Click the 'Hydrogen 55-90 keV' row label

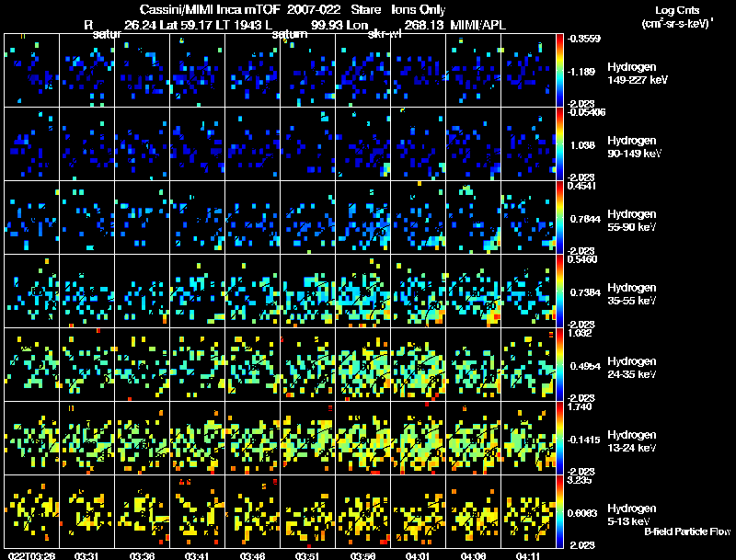click(x=631, y=221)
